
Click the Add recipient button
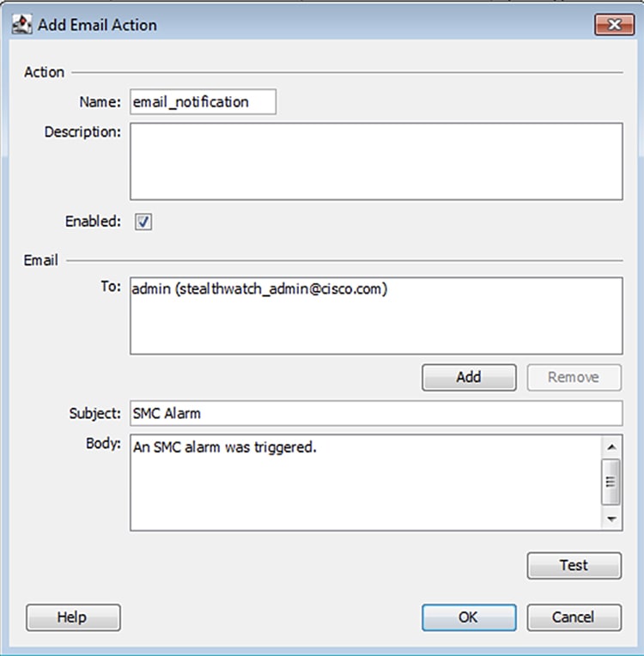click(469, 377)
